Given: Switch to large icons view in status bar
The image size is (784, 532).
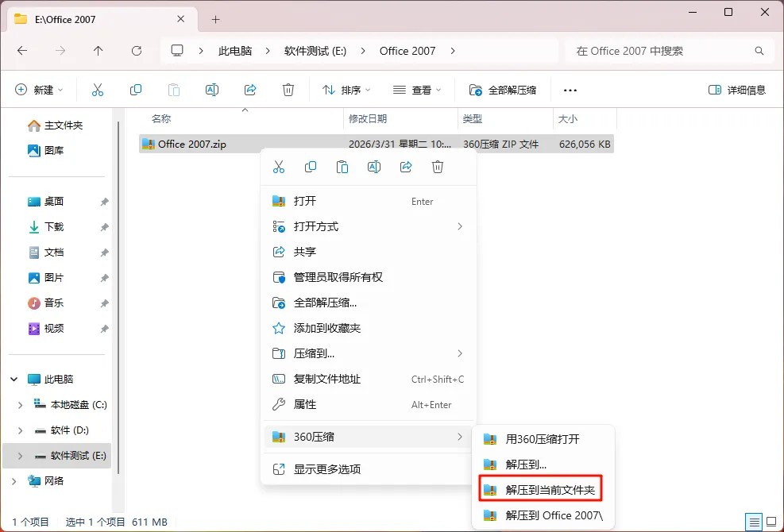Looking at the screenshot, I should coord(770,522).
